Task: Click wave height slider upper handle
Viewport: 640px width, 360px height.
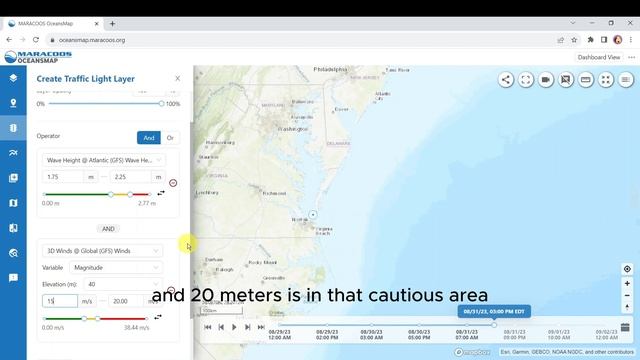Action: 130,194
